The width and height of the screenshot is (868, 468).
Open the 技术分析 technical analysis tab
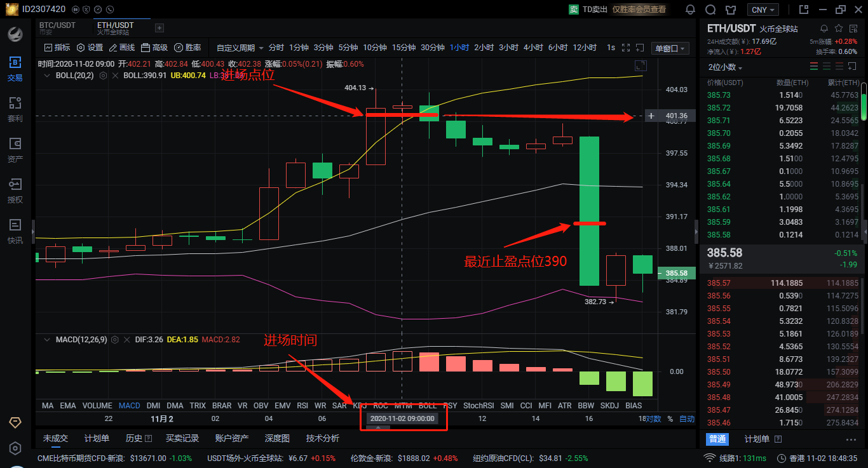(323, 438)
